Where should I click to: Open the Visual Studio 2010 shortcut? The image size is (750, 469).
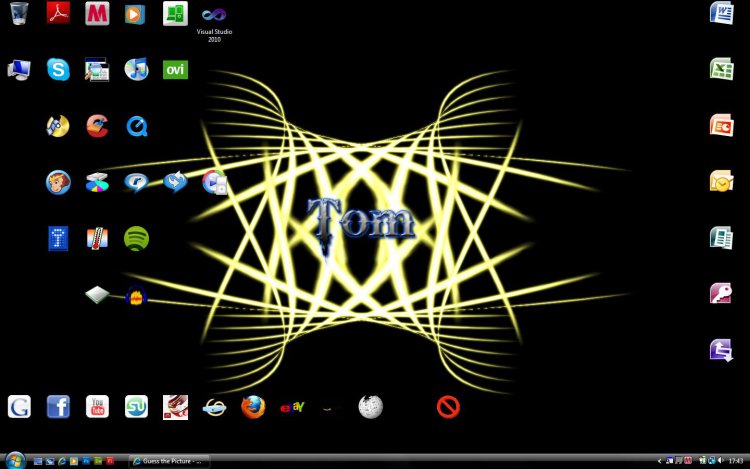point(214,15)
